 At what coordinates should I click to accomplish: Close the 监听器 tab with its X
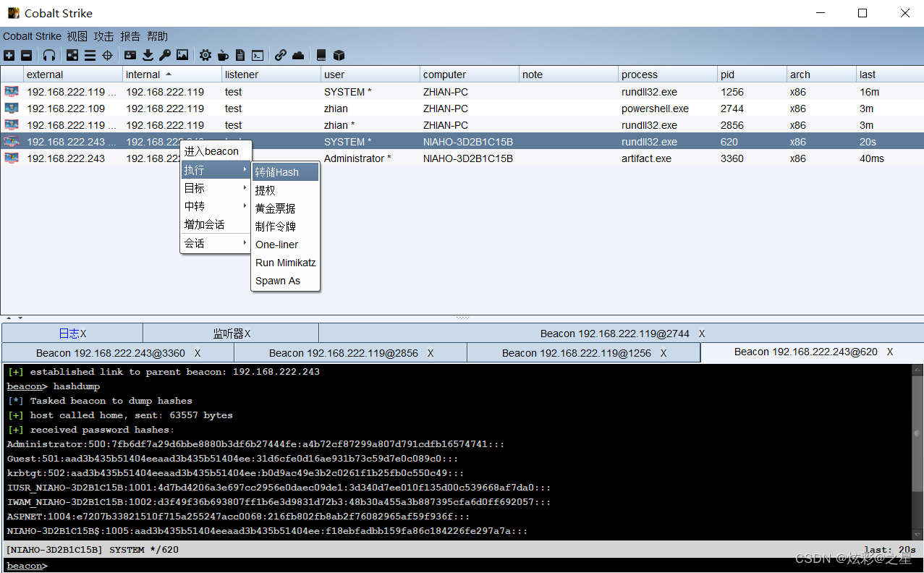tap(247, 334)
